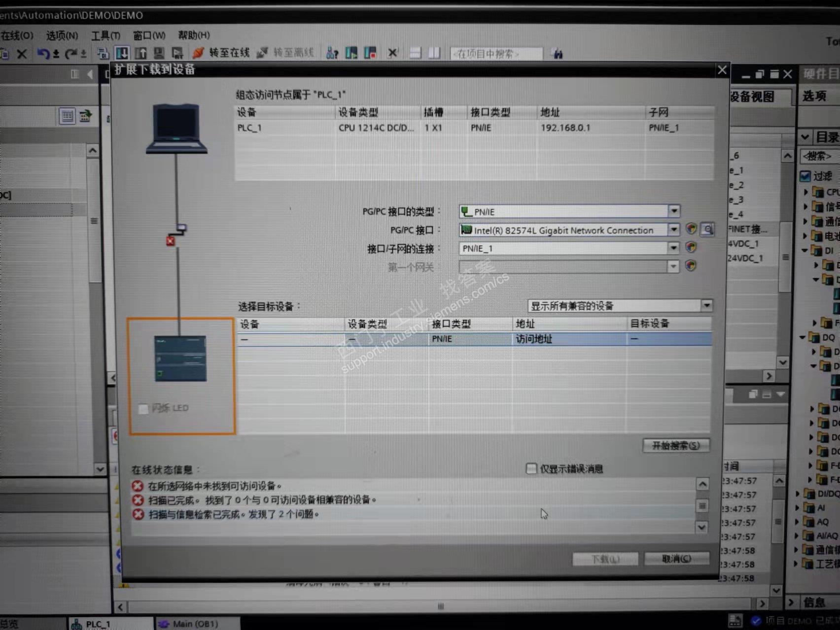
Task: Click the search in project input field
Action: pyautogui.click(x=496, y=53)
